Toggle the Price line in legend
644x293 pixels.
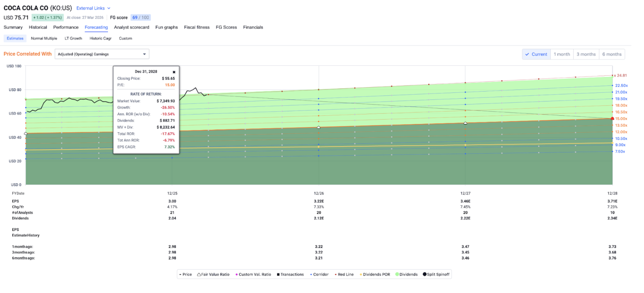pyautogui.click(x=185, y=274)
